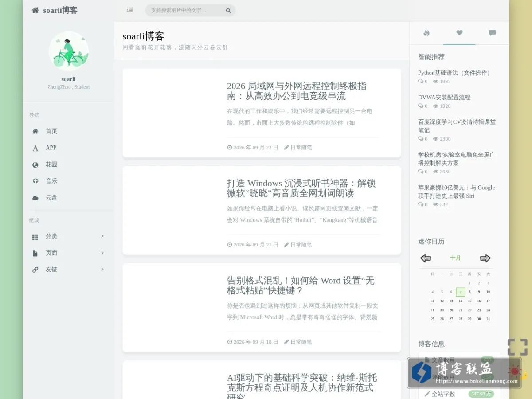
Task: Click the 547.98 万 word count badge
Action: [x=481, y=394]
